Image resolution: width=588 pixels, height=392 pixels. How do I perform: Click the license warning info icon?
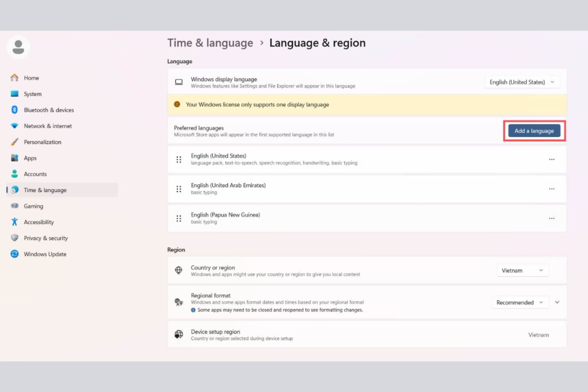177,104
